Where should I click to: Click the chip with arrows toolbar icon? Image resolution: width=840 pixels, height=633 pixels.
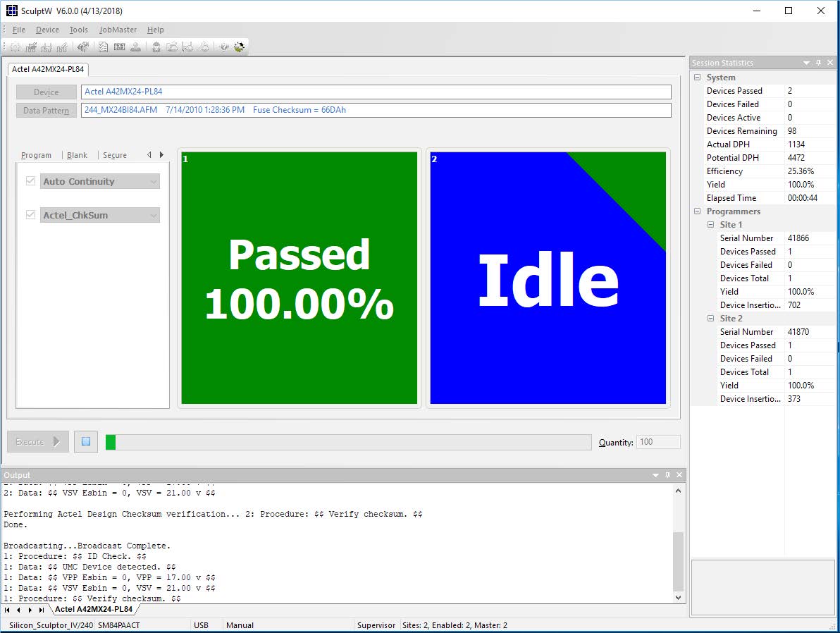click(83, 47)
